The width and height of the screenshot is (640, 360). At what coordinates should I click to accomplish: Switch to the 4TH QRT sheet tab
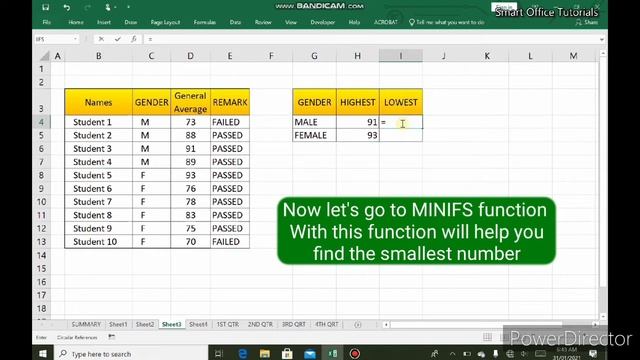click(327, 324)
